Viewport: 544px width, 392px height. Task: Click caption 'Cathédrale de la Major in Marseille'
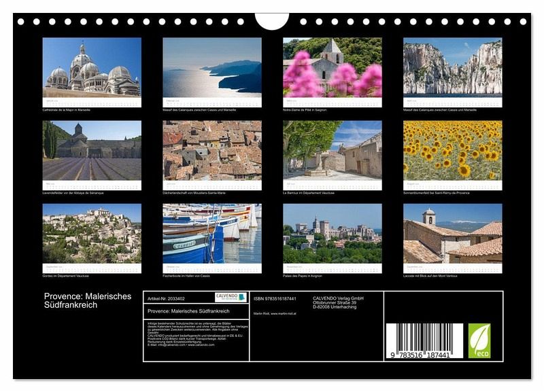click(x=66, y=110)
